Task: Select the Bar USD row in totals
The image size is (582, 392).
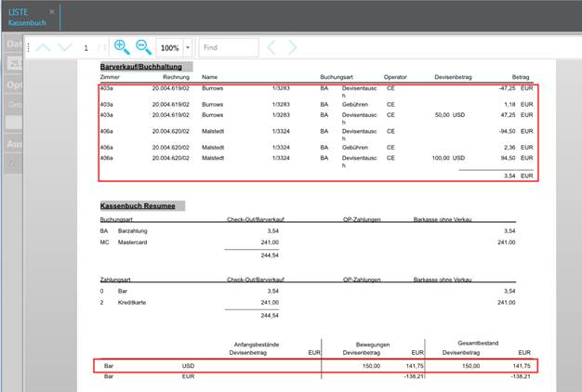Action: [316, 366]
